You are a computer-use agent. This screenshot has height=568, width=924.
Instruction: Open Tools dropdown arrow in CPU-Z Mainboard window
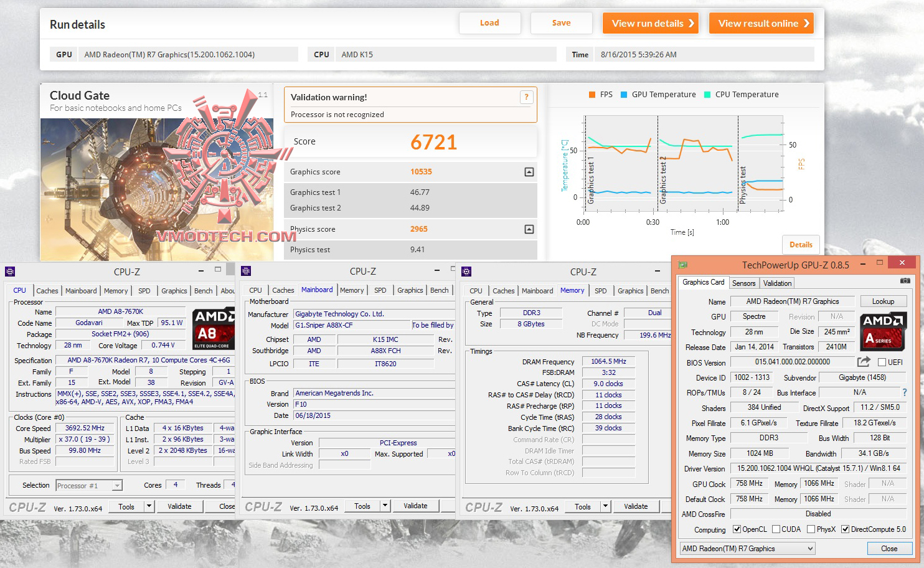click(385, 506)
